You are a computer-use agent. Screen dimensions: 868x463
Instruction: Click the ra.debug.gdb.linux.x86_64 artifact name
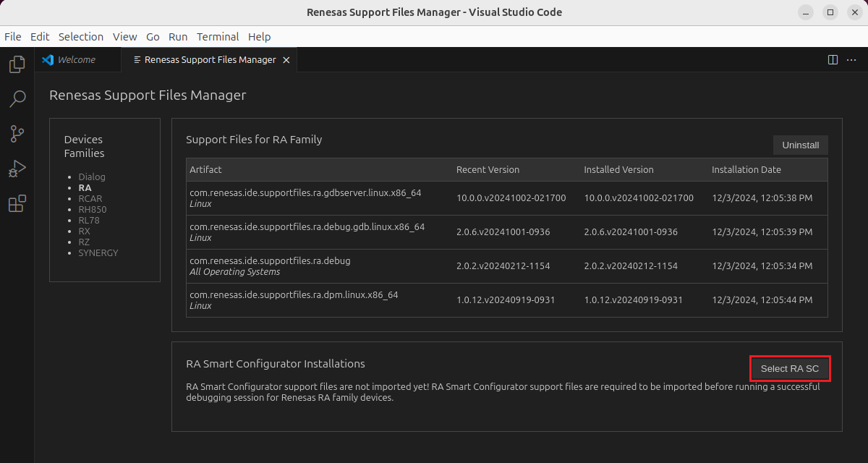(x=307, y=226)
